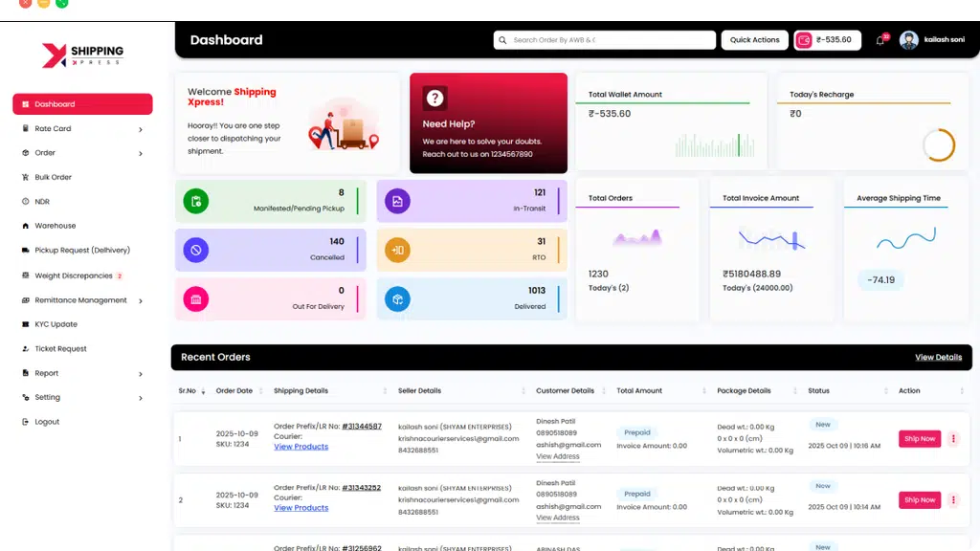
Task: Click the Quick Actions button
Action: 754,40
